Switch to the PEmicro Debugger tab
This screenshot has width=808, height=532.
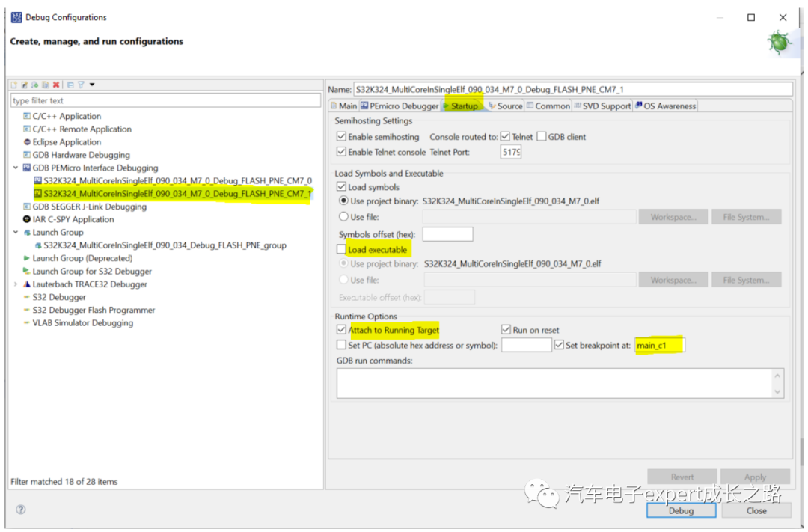point(400,106)
